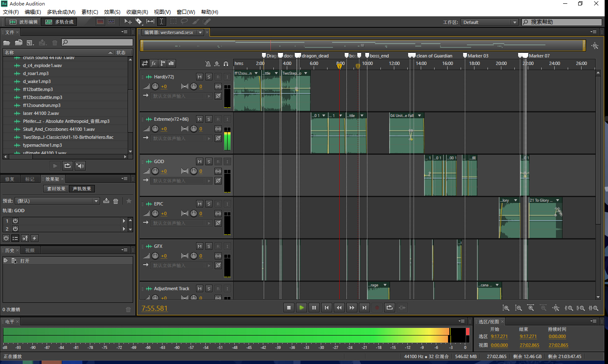Click the loop playback icon in Files panel

(67, 166)
